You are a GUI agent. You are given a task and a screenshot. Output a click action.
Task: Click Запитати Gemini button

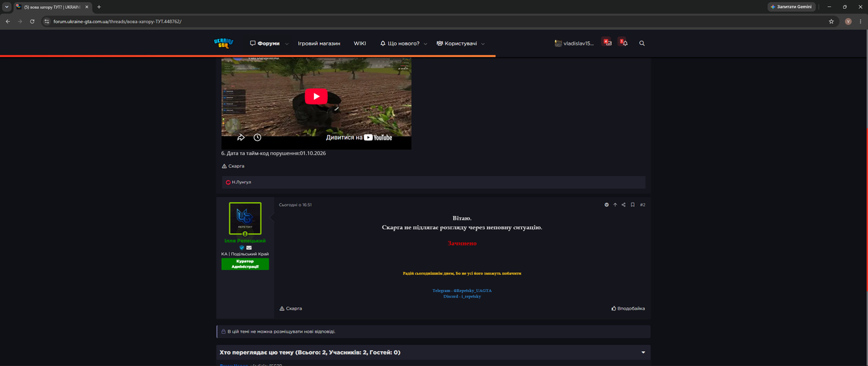point(791,7)
